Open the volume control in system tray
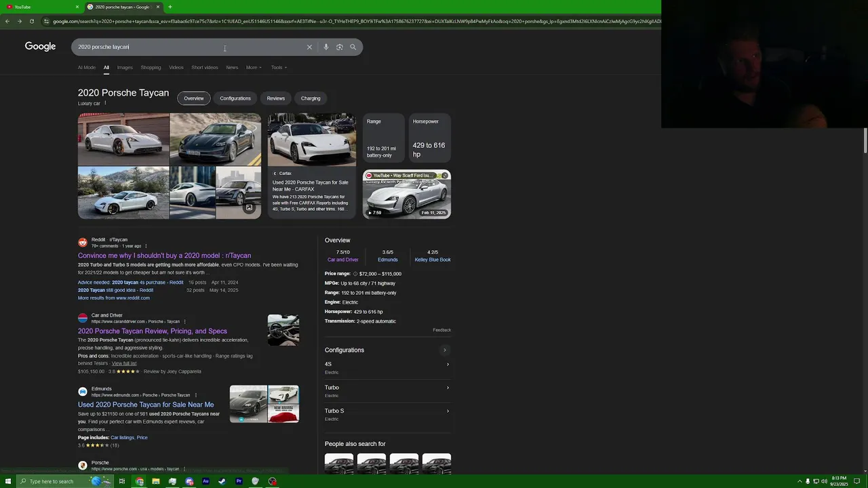Screen dimensions: 868x488 coord(824,481)
